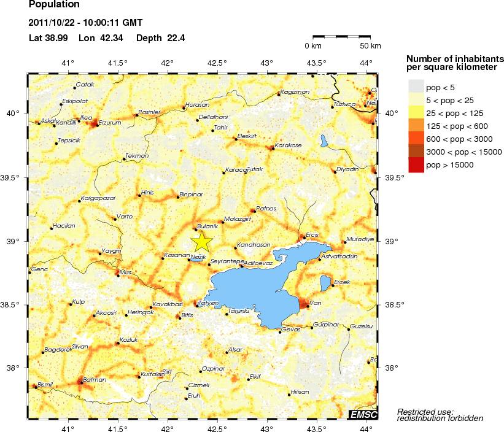The width and height of the screenshot is (504, 432).
Task: Click the Bulanik town label
Action: pos(207,225)
